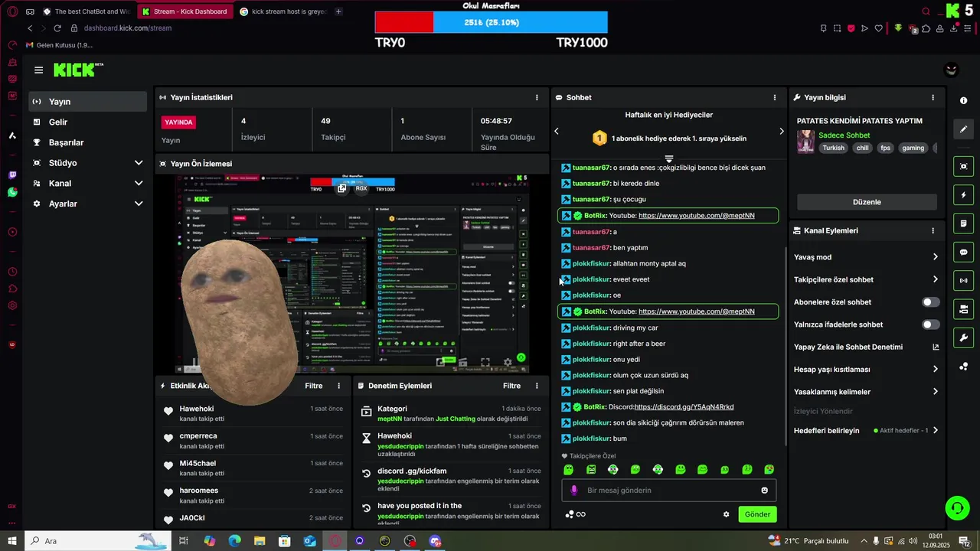Select Başarılar in the sidebar
Viewport: 980px width, 551px height.
click(87, 142)
